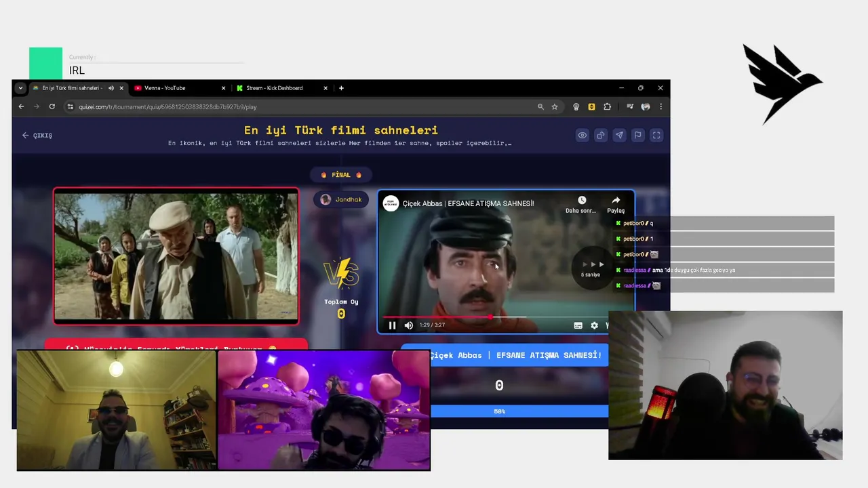Go back using the browser back arrow
868x488 pixels.
point(21,106)
